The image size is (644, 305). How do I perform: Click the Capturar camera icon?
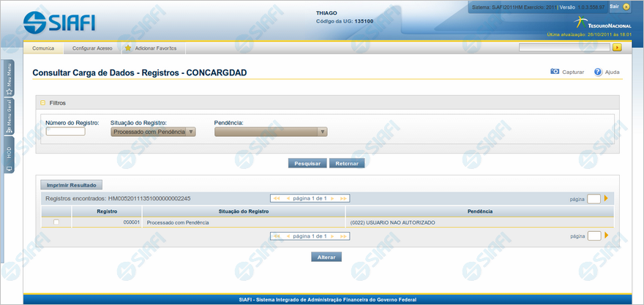555,72
